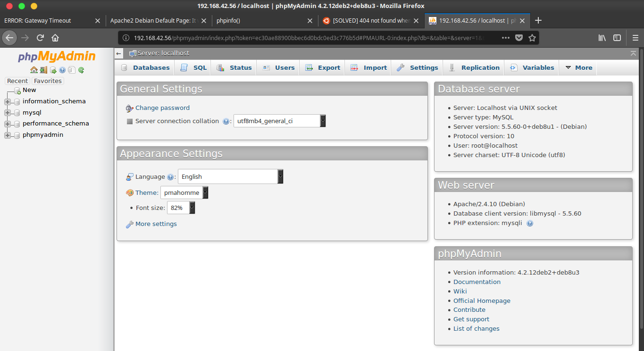This screenshot has width=644, height=351.
Task: Click the Server: localhost breadcrumb
Action: pos(163,53)
